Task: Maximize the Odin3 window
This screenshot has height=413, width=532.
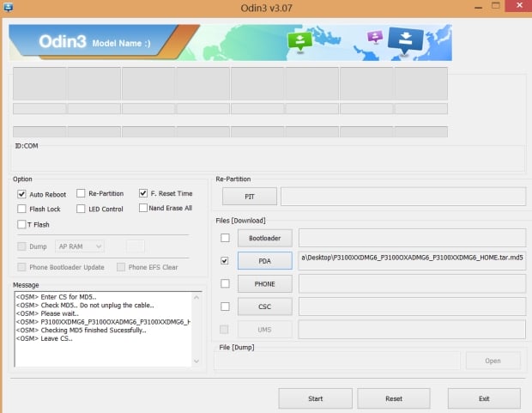Action: [496, 6]
